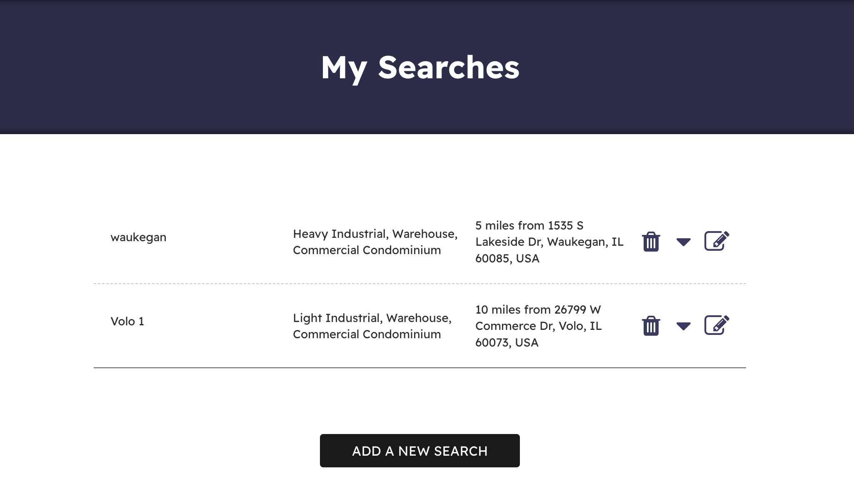Image resolution: width=854 pixels, height=504 pixels.
Task: Click the My Searches page heading
Action: pos(420,67)
